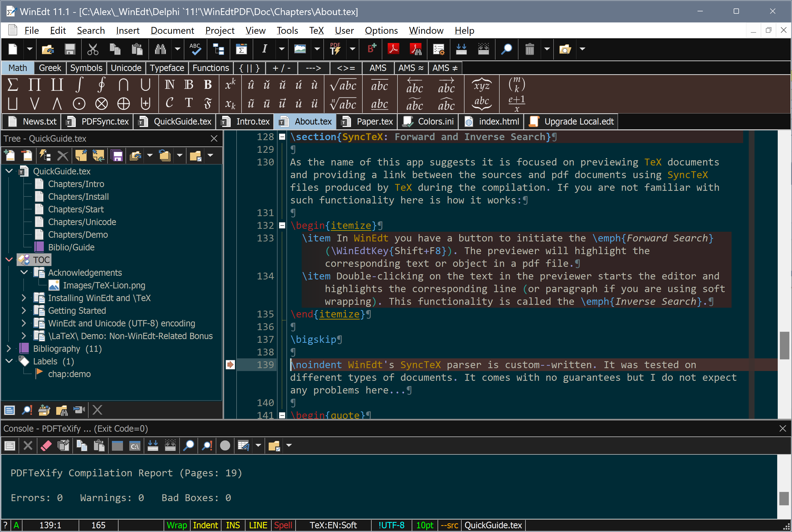Expand the Bibliography (11) tree node
The width and height of the screenshot is (792, 532).
click(x=8, y=348)
